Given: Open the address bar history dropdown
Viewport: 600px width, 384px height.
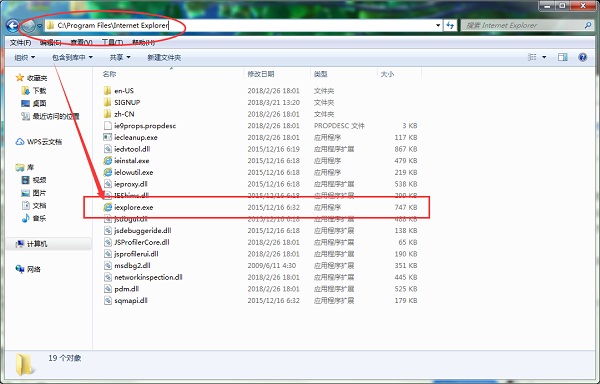Looking at the screenshot, I should point(438,25).
